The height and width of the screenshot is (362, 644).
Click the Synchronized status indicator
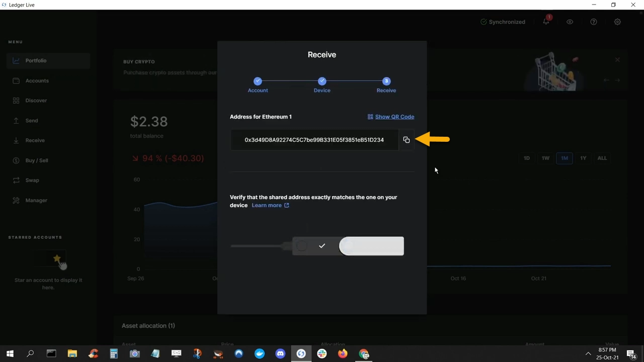(x=503, y=22)
